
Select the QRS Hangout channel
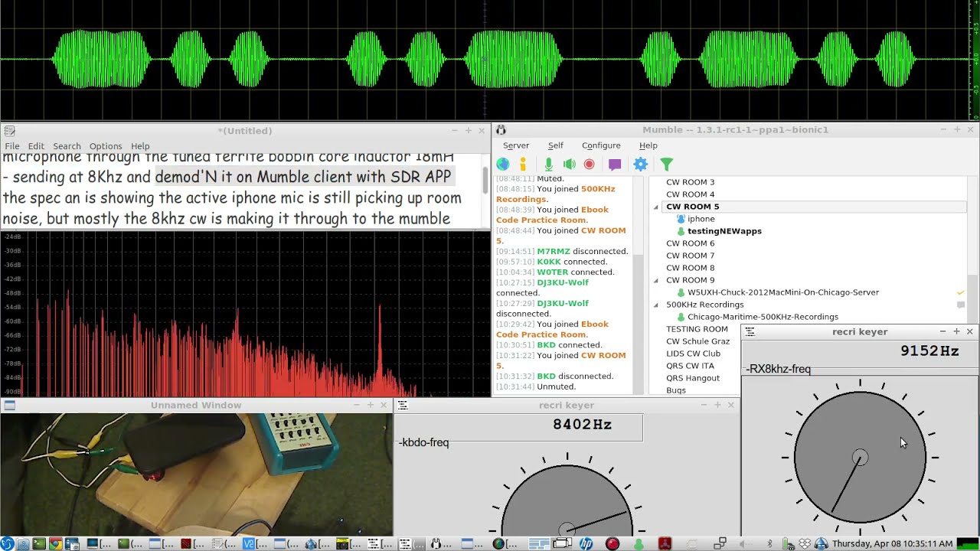click(693, 378)
